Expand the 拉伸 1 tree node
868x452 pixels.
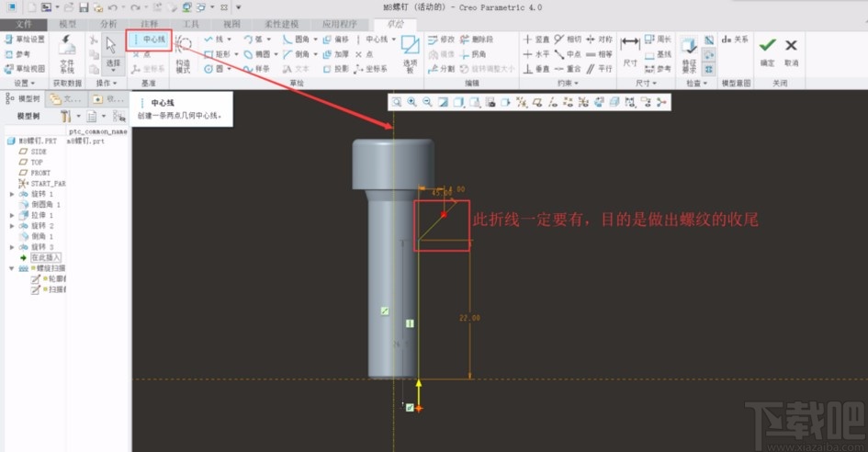point(12,216)
